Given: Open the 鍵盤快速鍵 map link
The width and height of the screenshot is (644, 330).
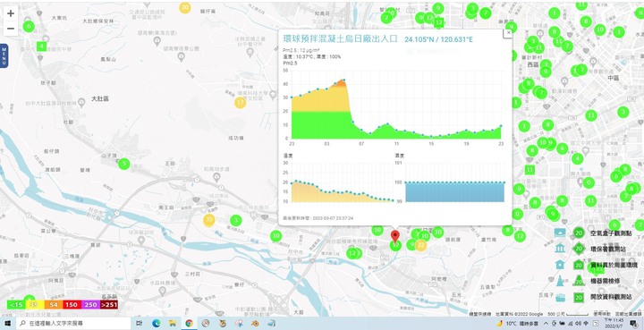Looking at the screenshot, I should (x=480, y=314).
